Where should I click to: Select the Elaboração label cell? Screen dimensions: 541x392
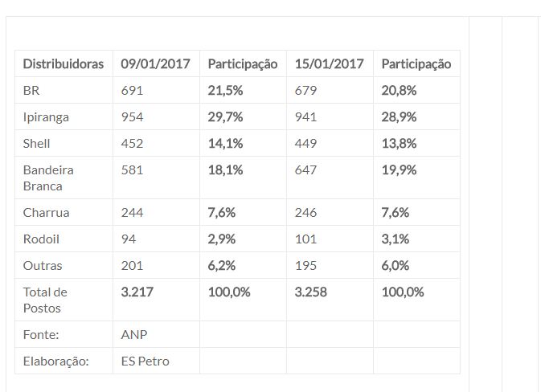pos(64,361)
